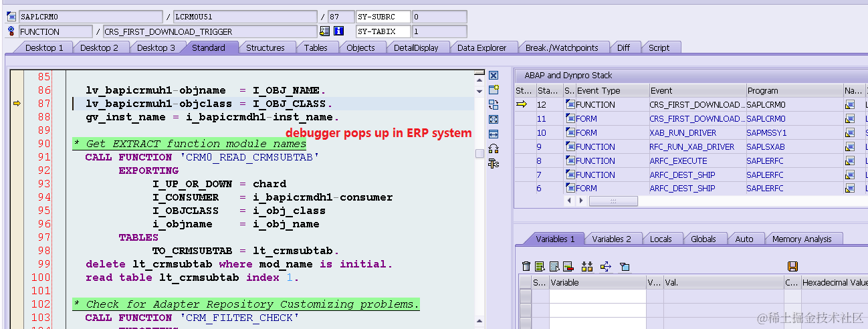This screenshot has width=868, height=329.
Task: Open the Auto variables tab
Action: pos(744,239)
